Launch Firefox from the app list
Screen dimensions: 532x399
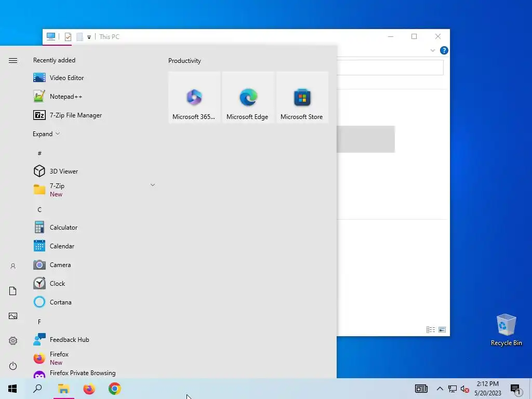point(95,358)
